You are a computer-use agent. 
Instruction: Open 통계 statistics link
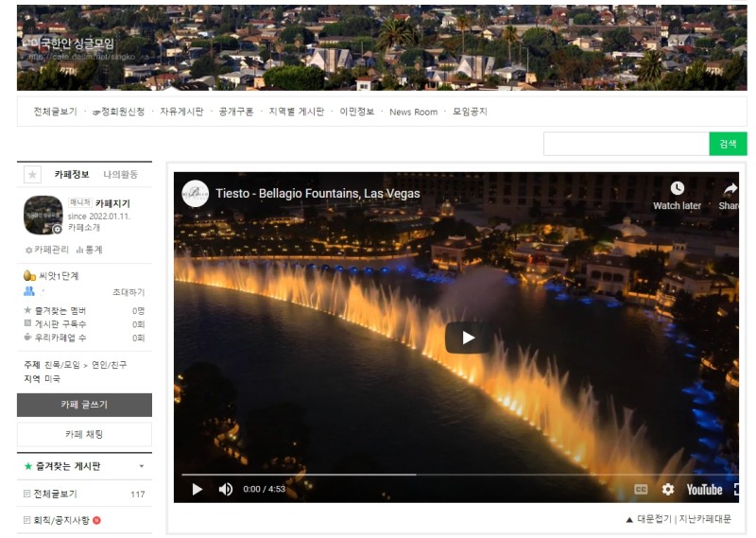point(90,250)
